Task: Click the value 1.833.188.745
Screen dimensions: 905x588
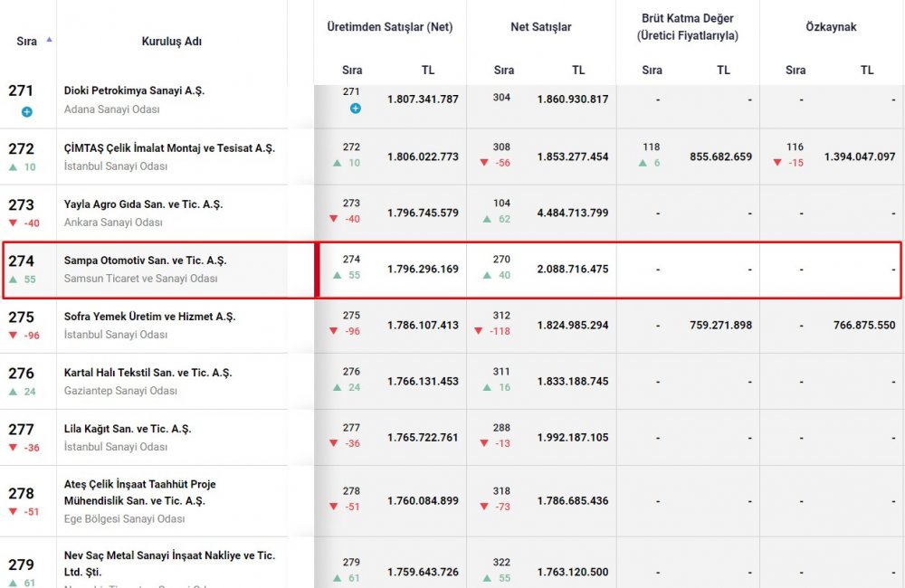Action: pyautogui.click(x=573, y=381)
